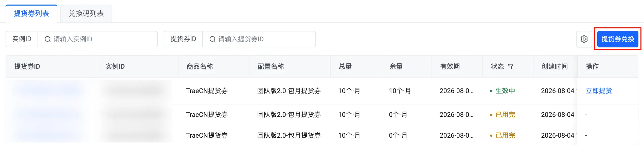
Task: Click the 创建时间 column header
Action: [x=554, y=66]
